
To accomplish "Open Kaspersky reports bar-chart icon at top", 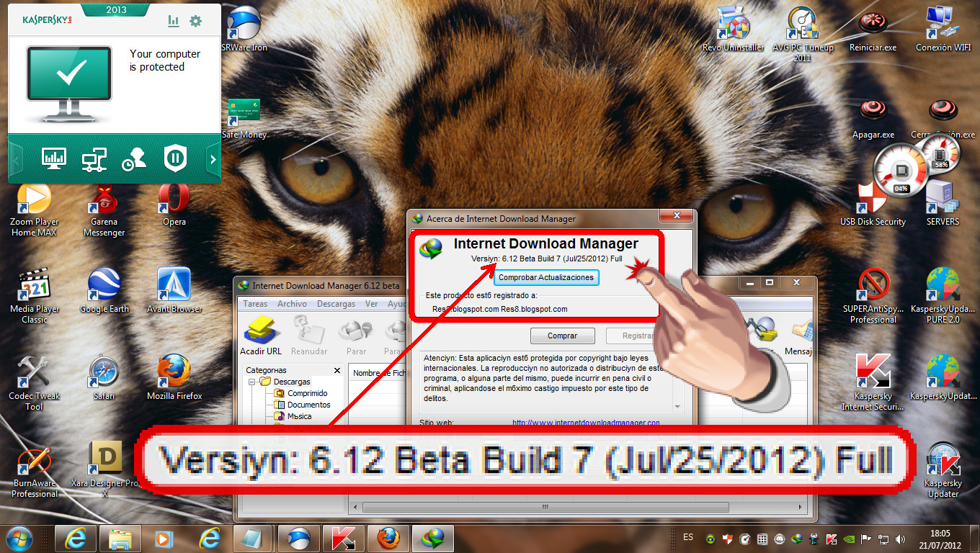I will (x=174, y=22).
